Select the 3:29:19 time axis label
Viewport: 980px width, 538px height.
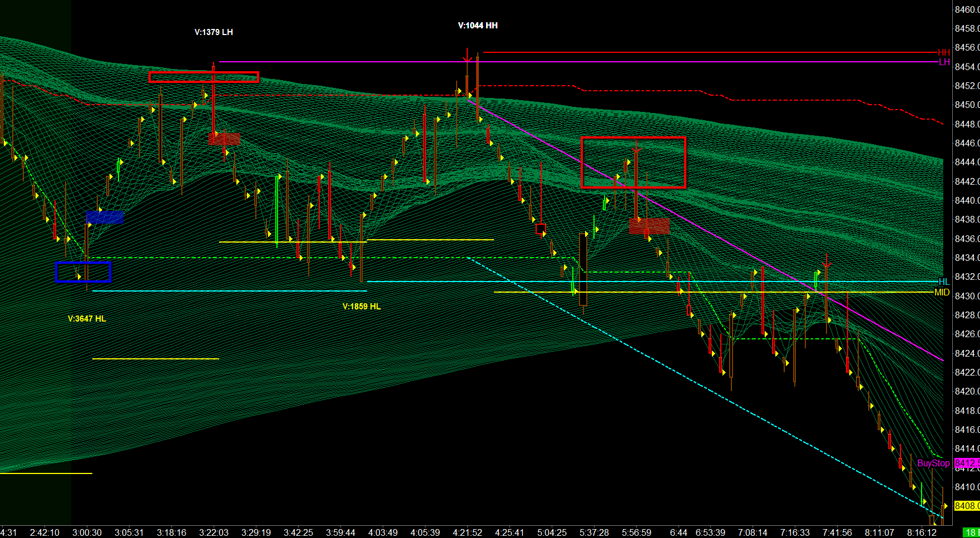point(256,532)
